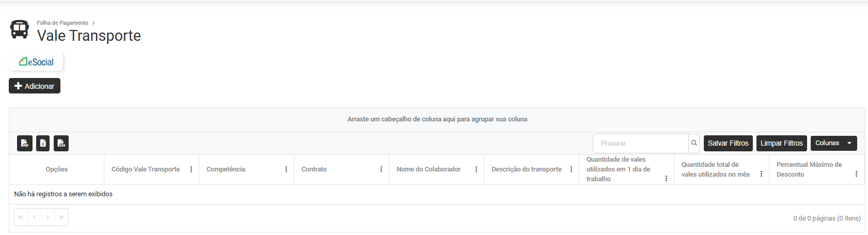
Task: Export table to PDF icon
Action: point(25,143)
